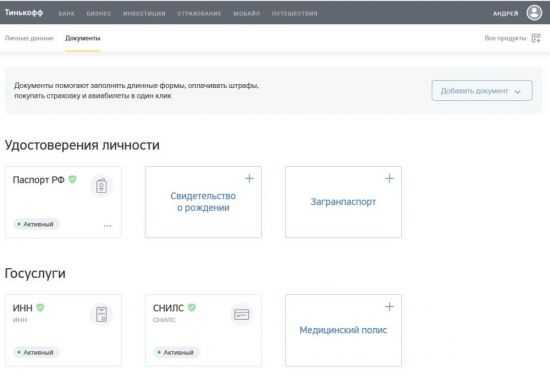Click the Госуслуги heading
Screen dimensions: 550x378
pyautogui.click(x=35, y=274)
